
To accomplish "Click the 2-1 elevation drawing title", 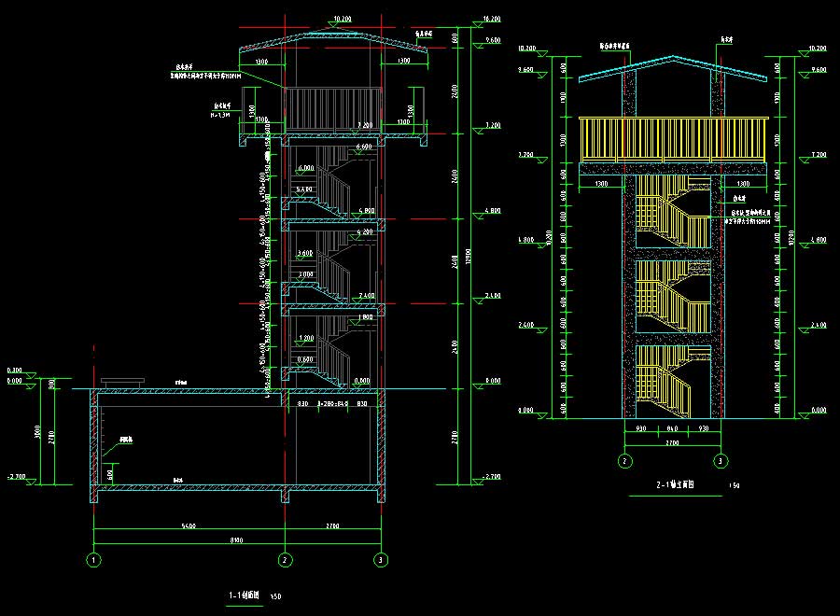I will point(676,484).
